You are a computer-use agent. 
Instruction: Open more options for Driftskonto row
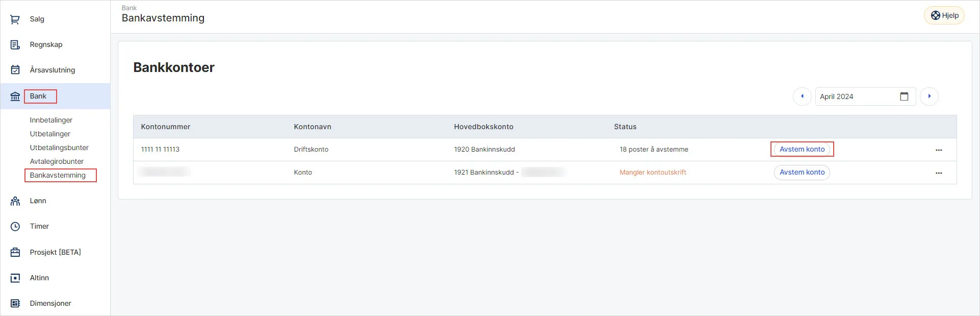(x=939, y=150)
